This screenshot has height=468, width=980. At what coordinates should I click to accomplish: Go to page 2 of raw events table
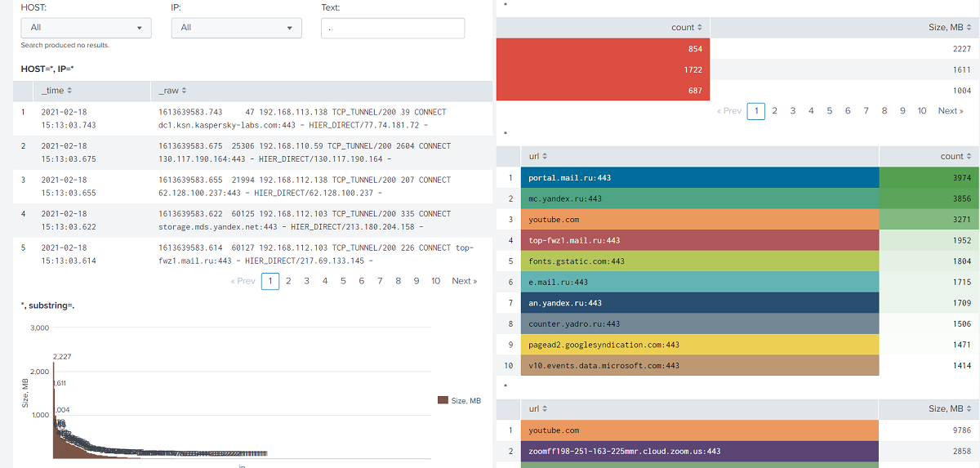288,281
